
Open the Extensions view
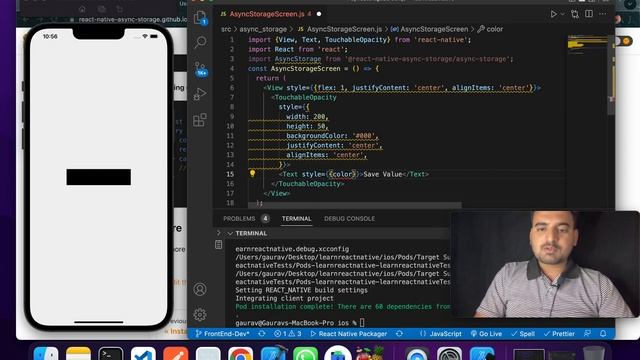[x=200, y=120]
